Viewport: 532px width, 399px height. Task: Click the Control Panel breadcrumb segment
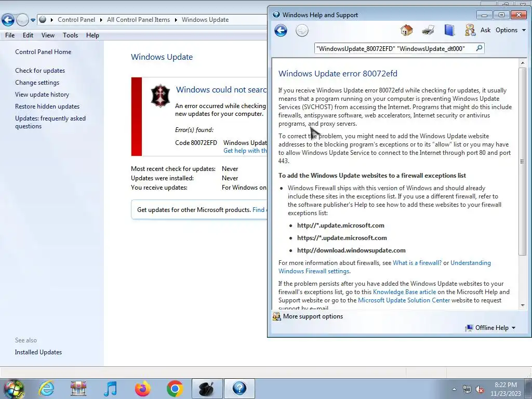(x=76, y=20)
